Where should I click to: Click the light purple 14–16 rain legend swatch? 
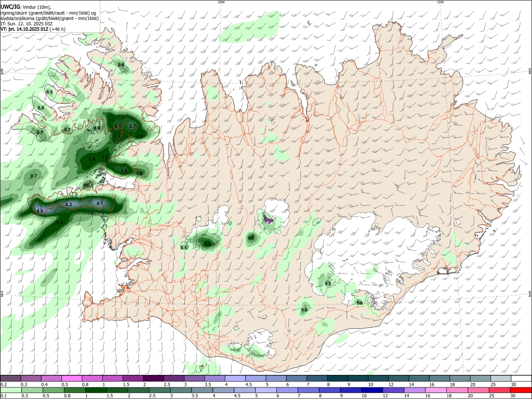click(415, 390)
